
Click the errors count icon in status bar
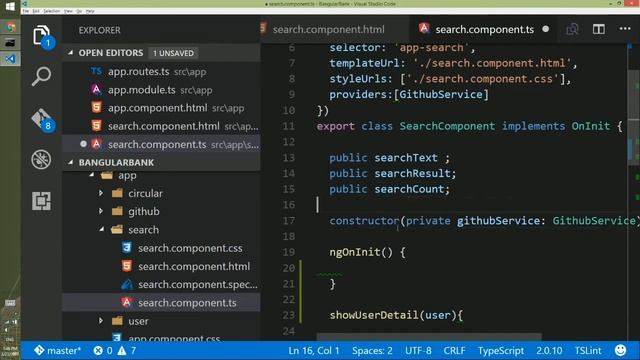pos(98,351)
